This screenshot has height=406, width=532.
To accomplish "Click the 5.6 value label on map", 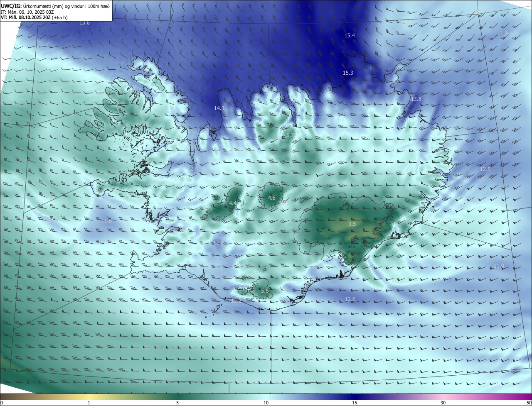I will click(265, 291).
